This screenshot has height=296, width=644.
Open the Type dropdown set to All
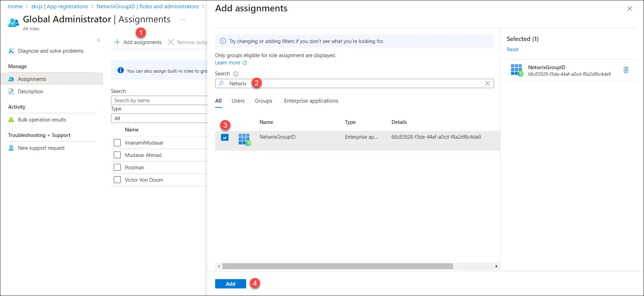click(159, 118)
